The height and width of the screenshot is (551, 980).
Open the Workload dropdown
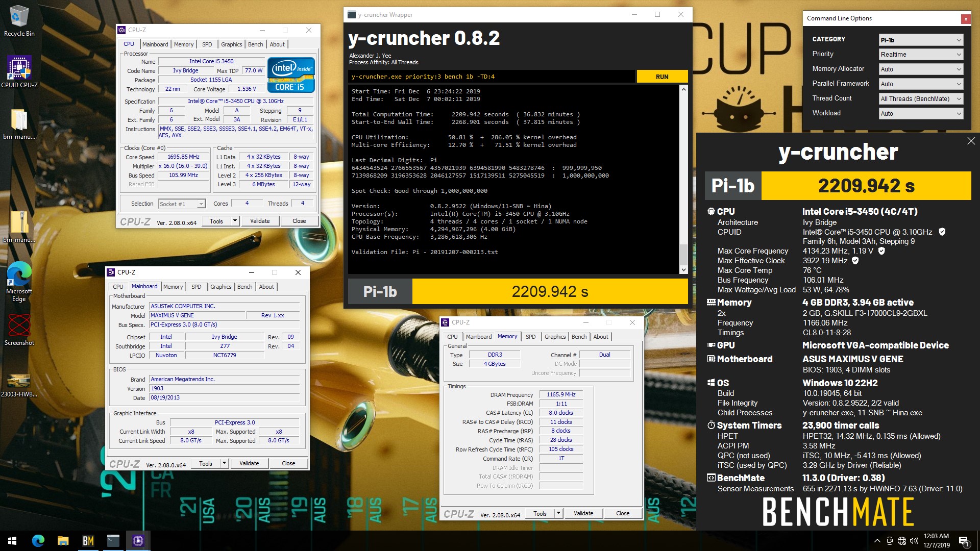[x=921, y=114]
